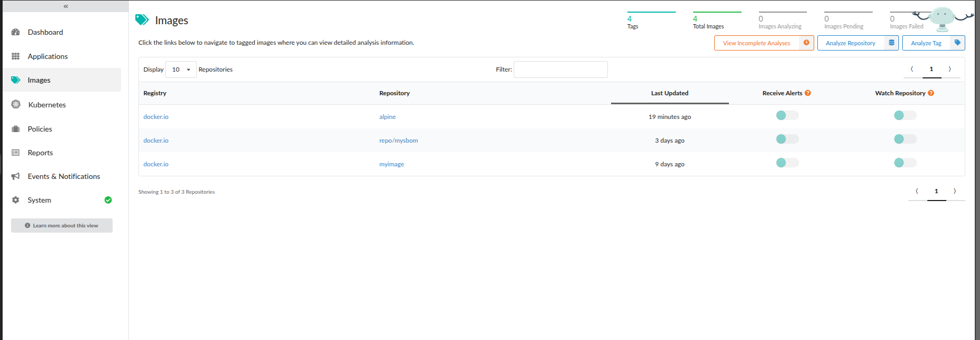Go to next page using top chevron

click(949, 69)
